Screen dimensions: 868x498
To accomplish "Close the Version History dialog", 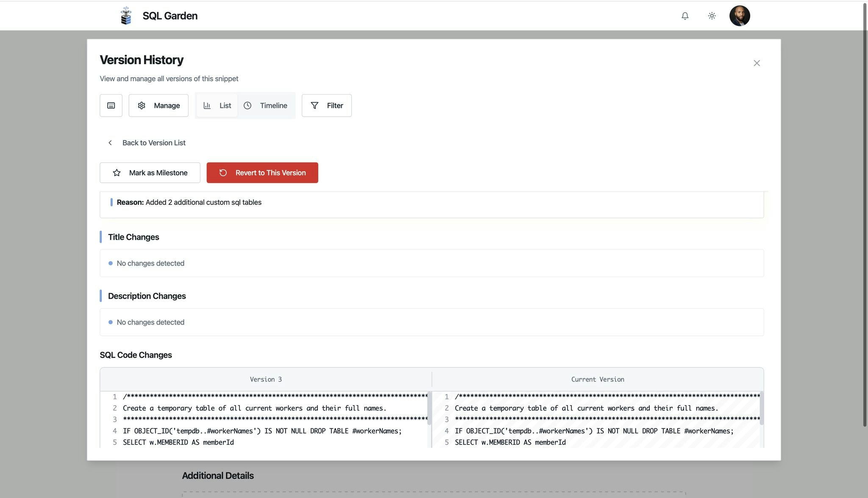I will 757,63.
